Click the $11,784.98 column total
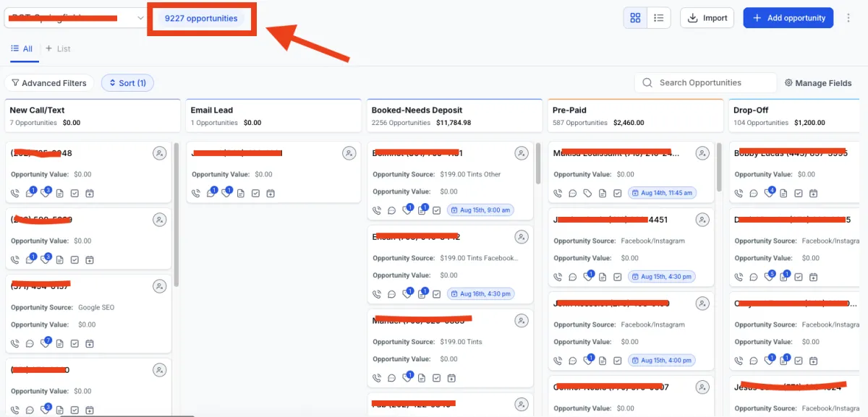Screen dimensions: 868x417 [454, 123]
